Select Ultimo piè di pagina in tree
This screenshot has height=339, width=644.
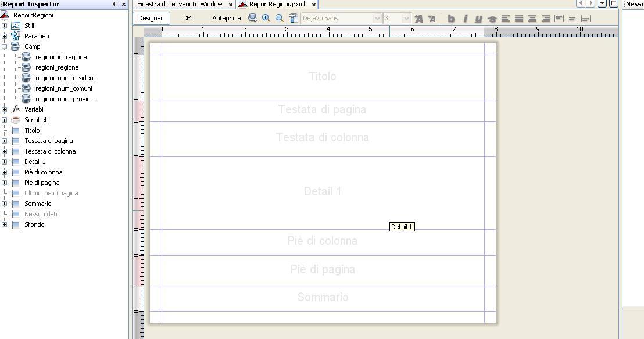tap(51, 193)
